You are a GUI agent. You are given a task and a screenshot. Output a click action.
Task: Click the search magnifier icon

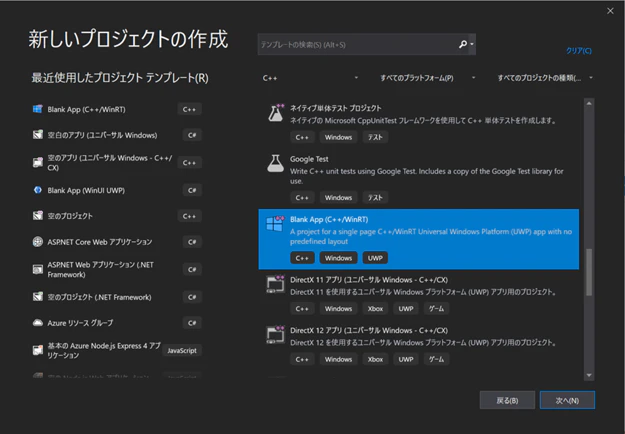pos(463,44)
